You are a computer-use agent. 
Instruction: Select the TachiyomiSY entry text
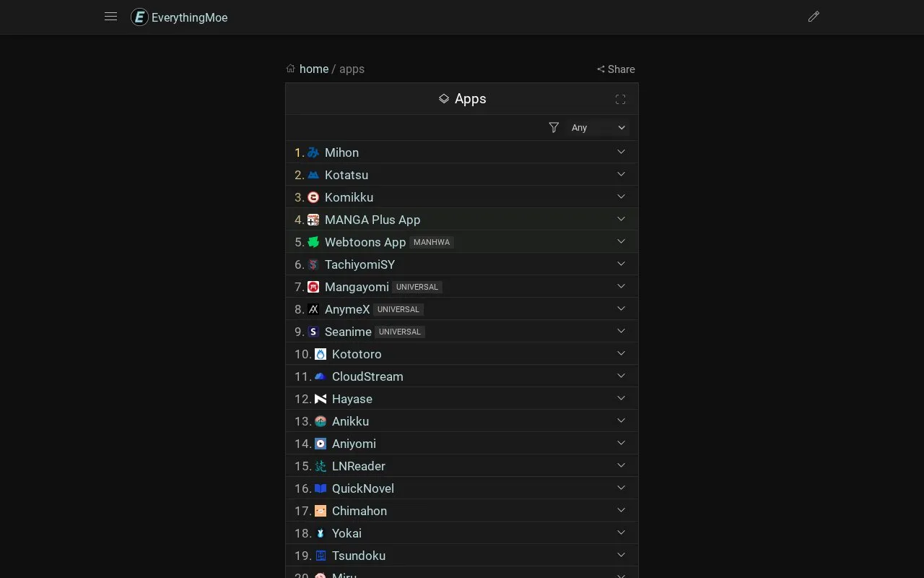point(359,264)
